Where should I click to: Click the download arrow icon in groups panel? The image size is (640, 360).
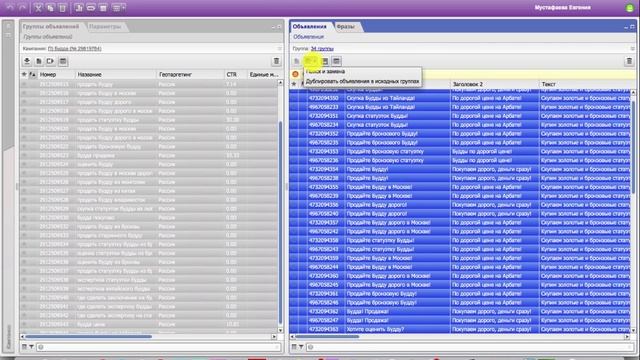27,61
